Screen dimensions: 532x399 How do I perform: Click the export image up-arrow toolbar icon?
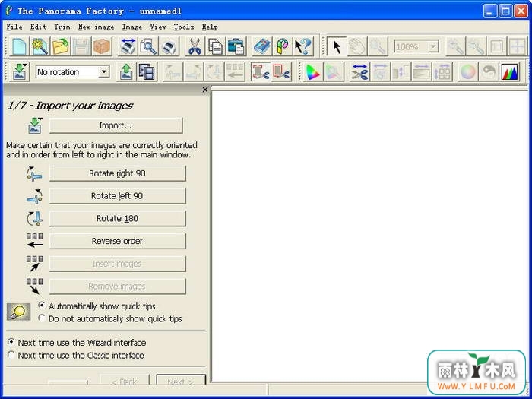pos(127,71)
